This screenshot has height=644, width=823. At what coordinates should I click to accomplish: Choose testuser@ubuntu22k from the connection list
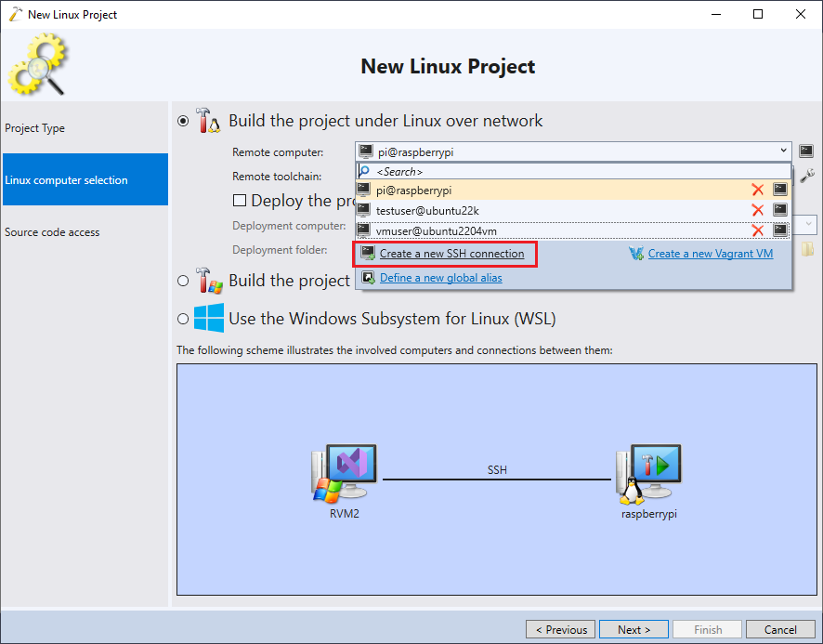tap(573, 210)
